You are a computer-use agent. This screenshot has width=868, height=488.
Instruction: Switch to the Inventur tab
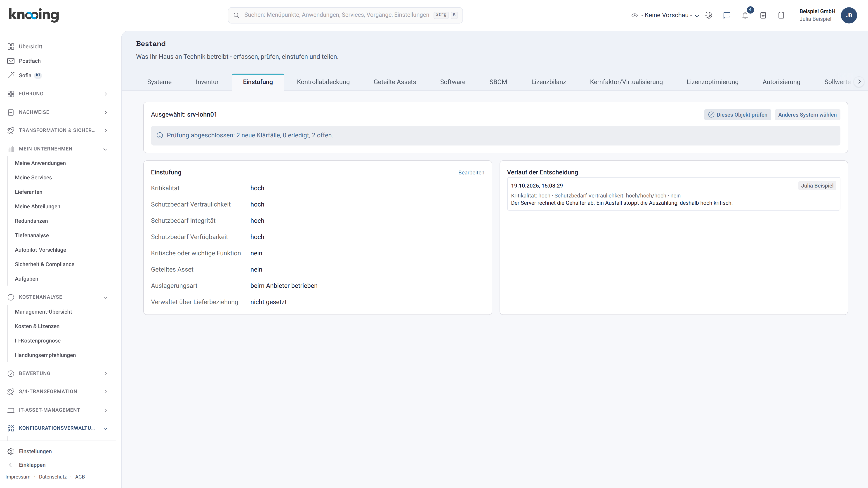[207, 82]
